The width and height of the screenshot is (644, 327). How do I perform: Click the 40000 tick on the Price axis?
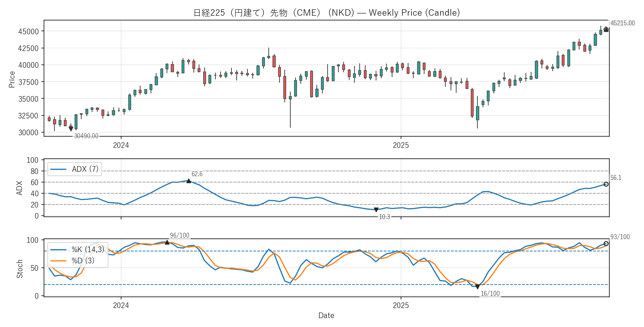coord(29,65)
